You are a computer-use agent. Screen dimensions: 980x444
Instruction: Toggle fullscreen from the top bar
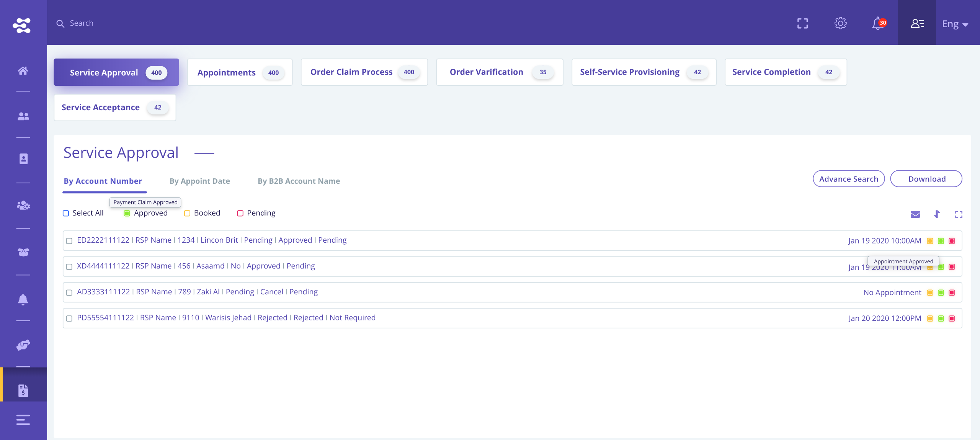pyautogui.click(x=803, y=23)
